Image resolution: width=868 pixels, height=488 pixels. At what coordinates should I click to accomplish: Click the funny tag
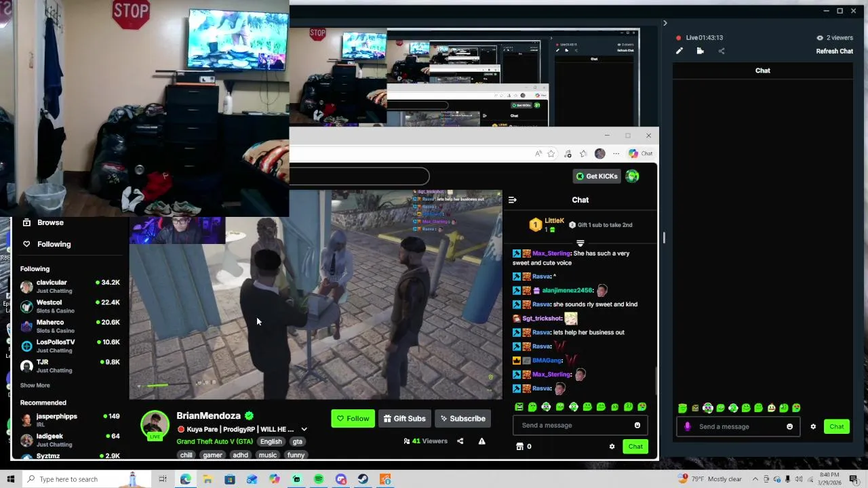(x=296, y=455)
